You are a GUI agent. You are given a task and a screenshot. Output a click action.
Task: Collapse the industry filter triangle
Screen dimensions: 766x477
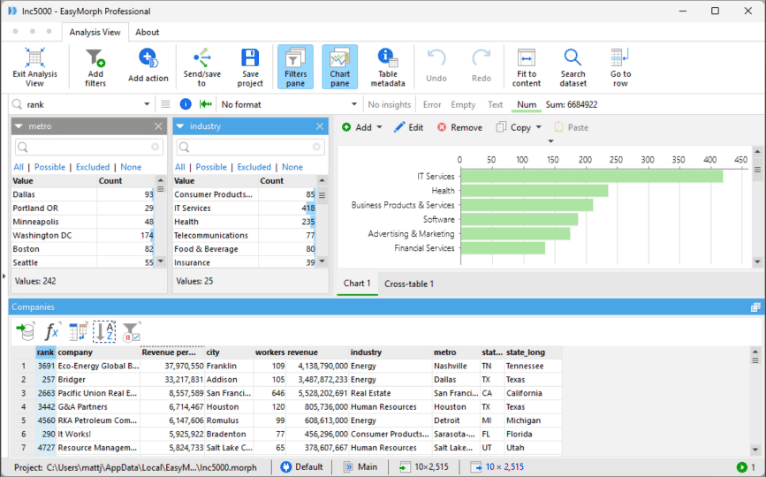pos(180,126)
